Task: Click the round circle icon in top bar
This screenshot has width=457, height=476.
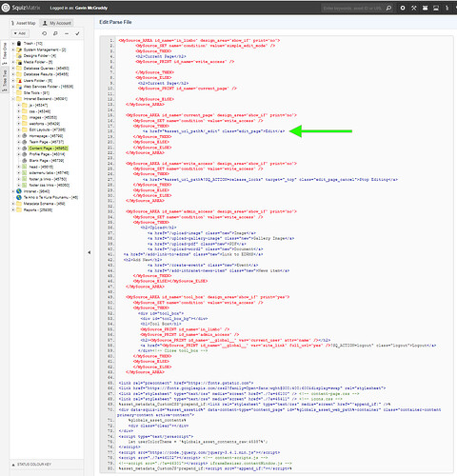Action: tap(403, 8)
